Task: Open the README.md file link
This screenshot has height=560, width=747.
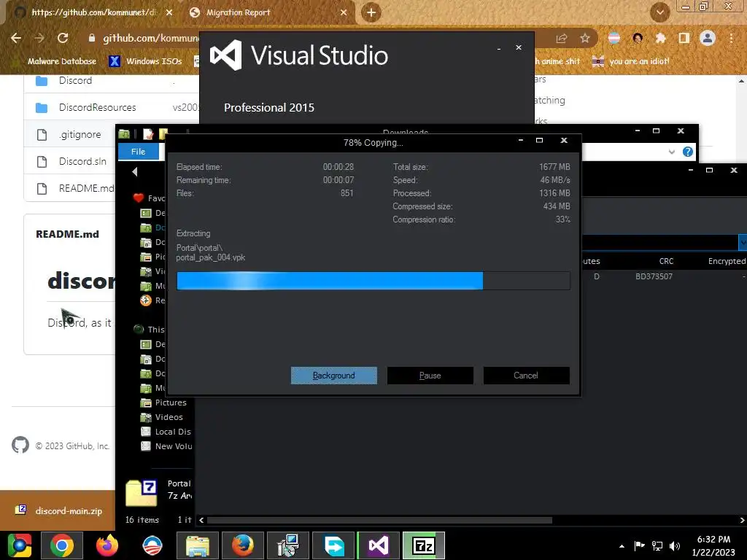Action: [86, 188]
